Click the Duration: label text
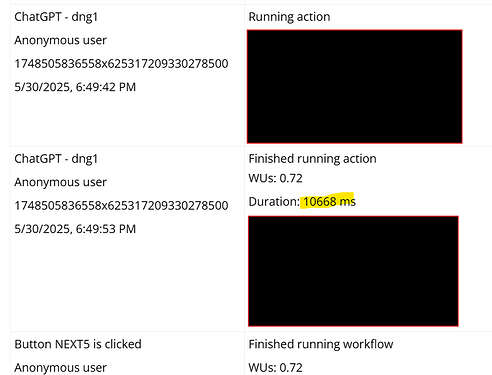 point(274,202)
